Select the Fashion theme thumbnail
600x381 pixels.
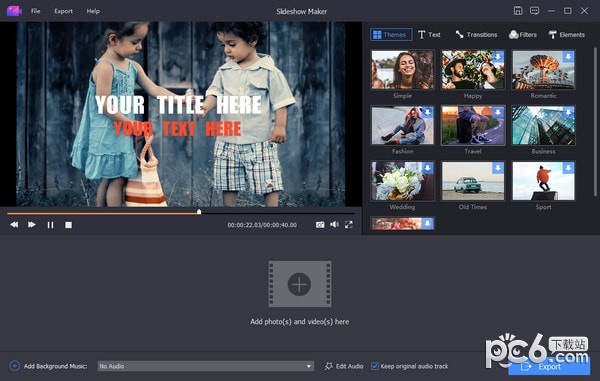[403, 125]
